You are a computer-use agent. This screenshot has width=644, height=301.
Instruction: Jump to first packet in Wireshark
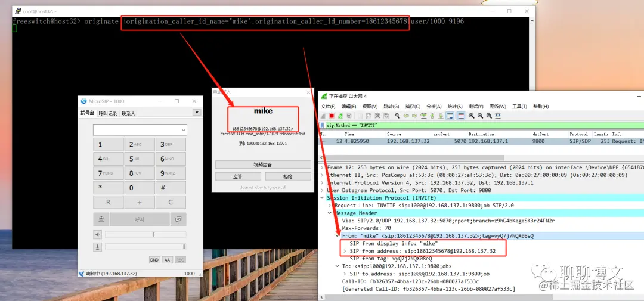coord(432,116)
